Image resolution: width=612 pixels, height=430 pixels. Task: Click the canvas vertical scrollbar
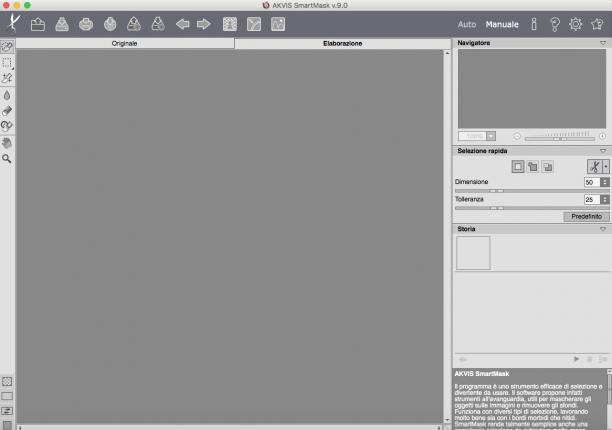click(447, 236)
